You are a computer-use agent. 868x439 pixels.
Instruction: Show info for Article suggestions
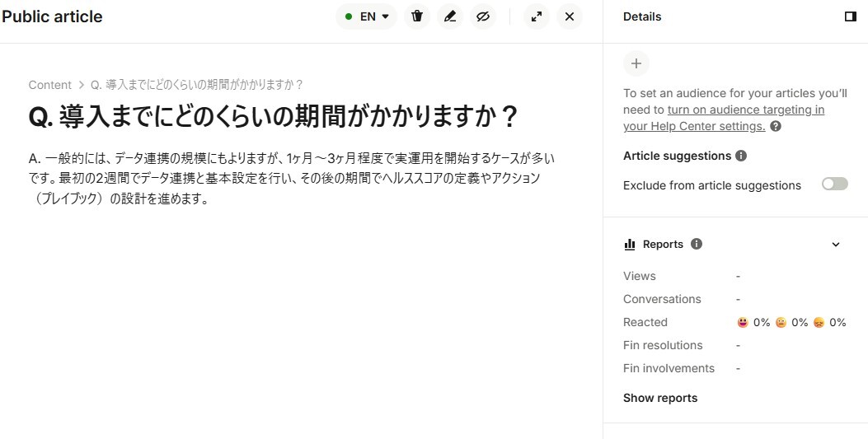pyautogui.click(x=741, y=156)
